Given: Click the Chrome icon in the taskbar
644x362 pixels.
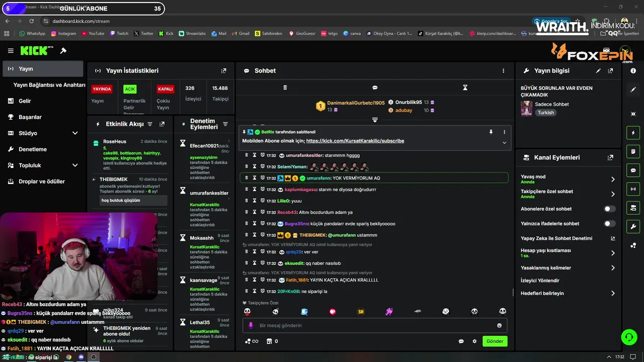Looking at the screenshot, I should (x=69, y=357).
